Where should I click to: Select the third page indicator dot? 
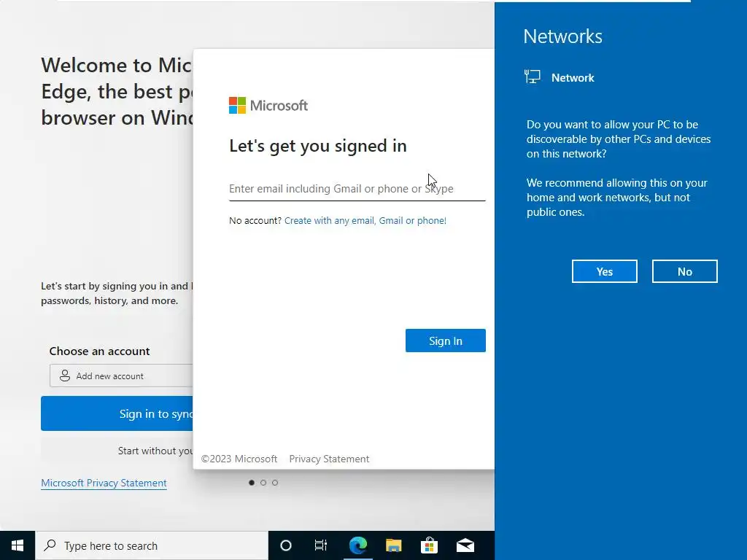coord(275,483)
